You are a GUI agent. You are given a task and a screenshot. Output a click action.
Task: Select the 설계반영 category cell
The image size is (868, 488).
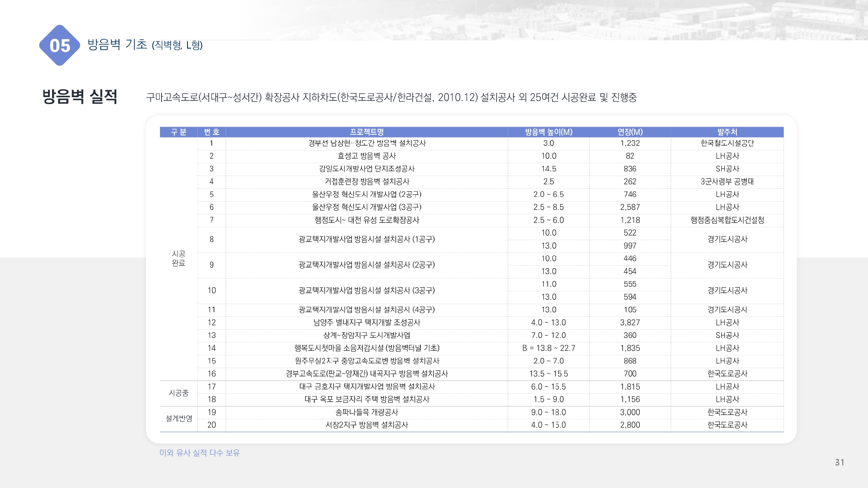pyautogui.click(x=178, y=419)
